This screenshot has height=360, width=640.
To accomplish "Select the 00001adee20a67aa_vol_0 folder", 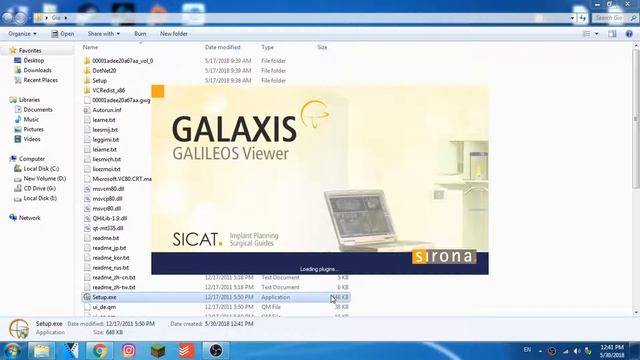I will (122, 61).
